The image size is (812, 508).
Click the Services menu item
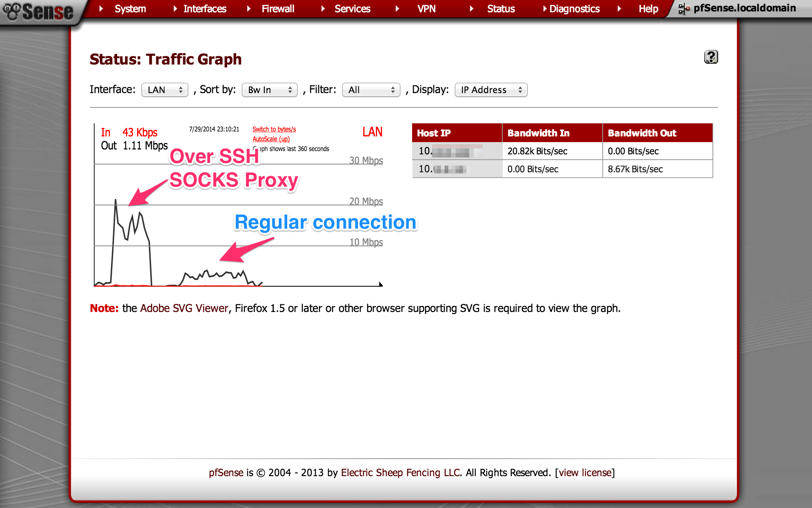coord(351,8)
